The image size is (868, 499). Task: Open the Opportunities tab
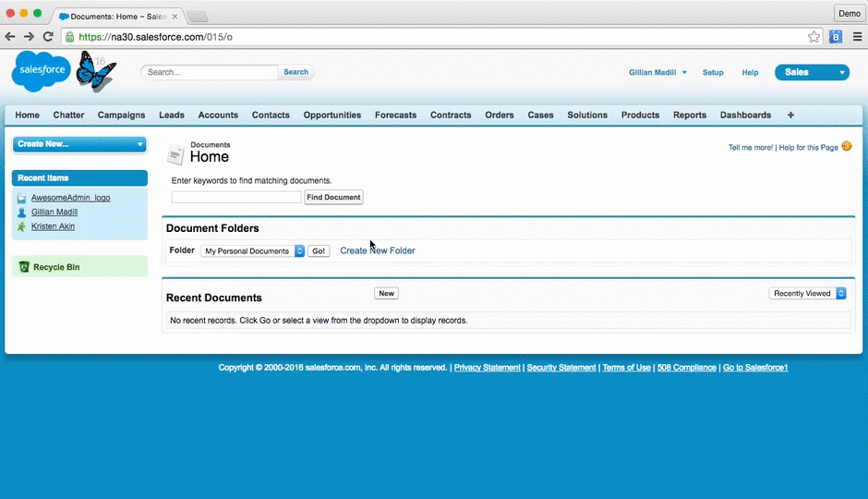coord(332,116)
